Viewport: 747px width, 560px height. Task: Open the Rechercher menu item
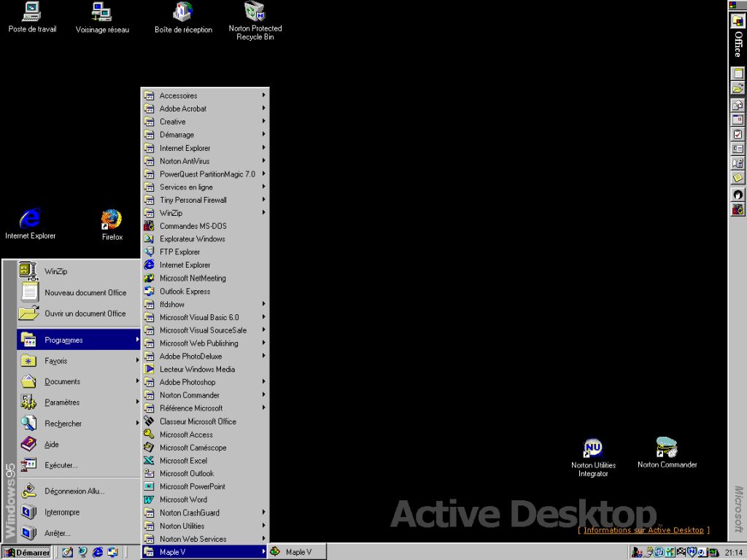coord(79,424)
